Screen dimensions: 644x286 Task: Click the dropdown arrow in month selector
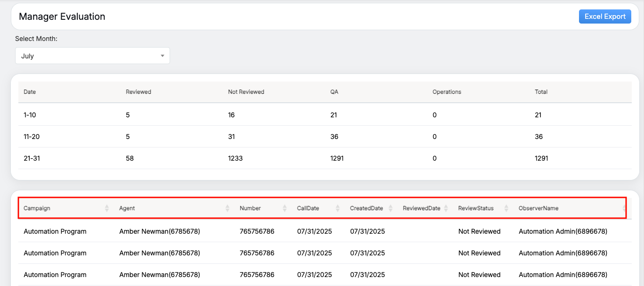click(163, 56)
